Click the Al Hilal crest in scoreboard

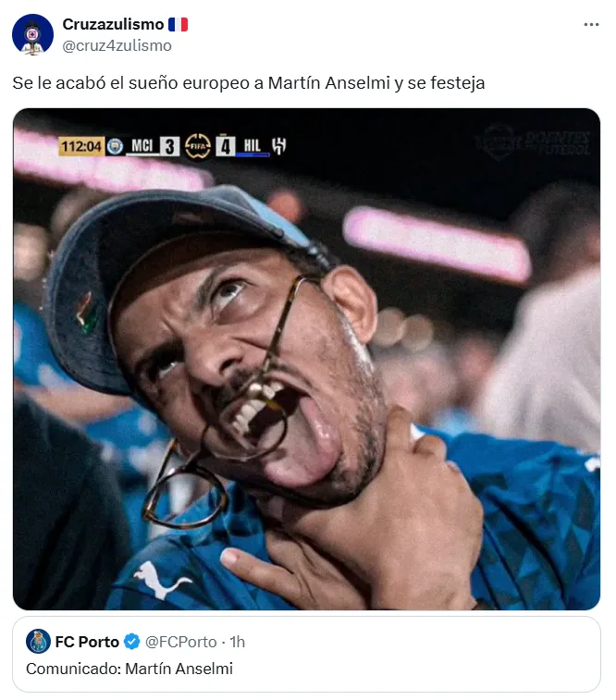[278, 146]
